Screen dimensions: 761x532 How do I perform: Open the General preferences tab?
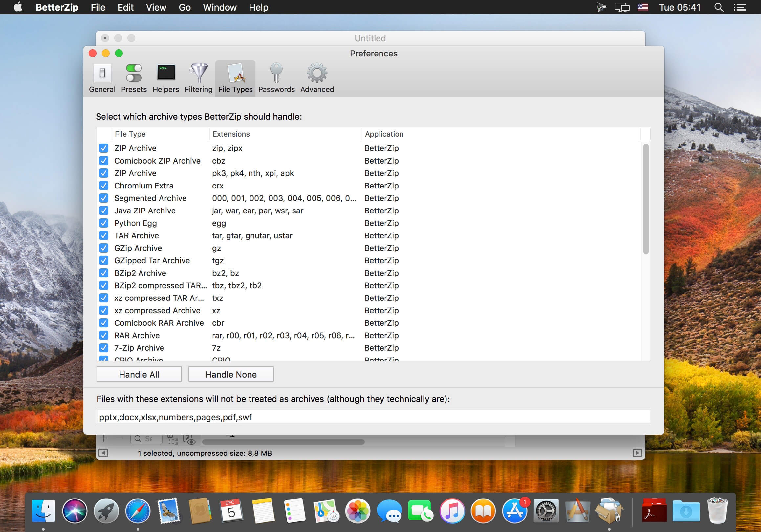(x=102, y=77)
